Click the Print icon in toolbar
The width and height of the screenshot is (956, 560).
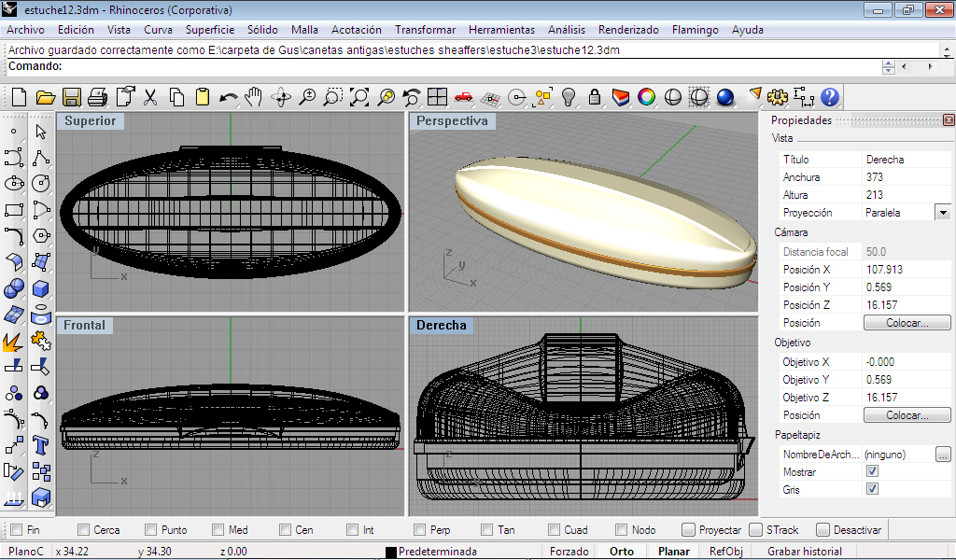[x=98, y=97]
